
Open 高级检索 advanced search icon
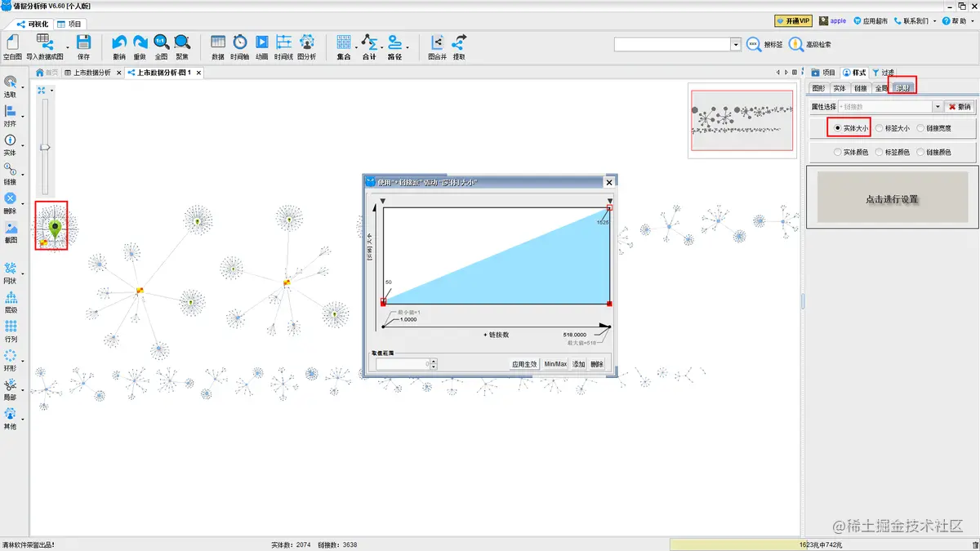(x=795, y=44)
